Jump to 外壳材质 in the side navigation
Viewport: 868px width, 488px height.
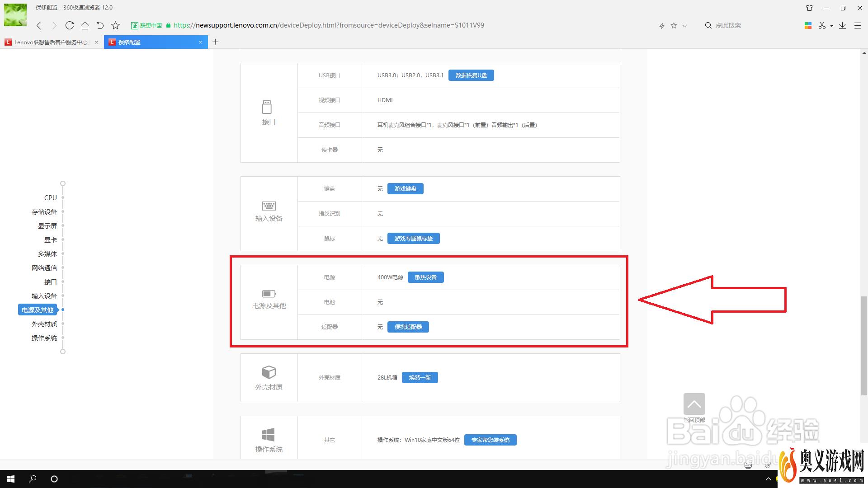pos(44,324)
